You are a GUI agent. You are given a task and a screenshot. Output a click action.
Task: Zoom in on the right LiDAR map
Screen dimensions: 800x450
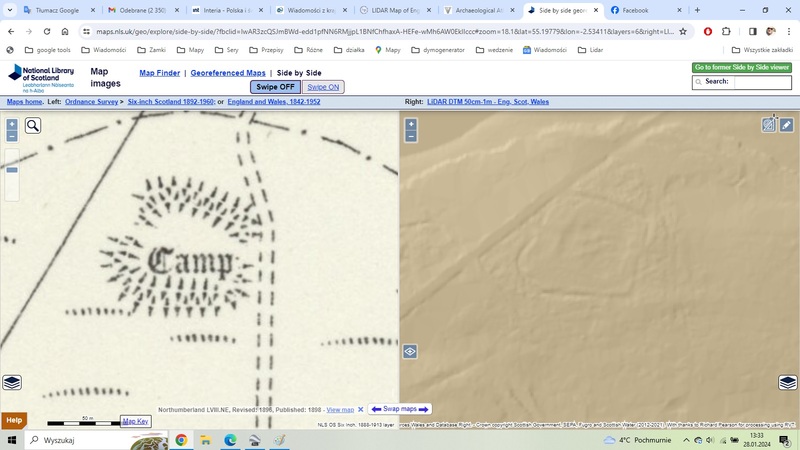(411, 125)
